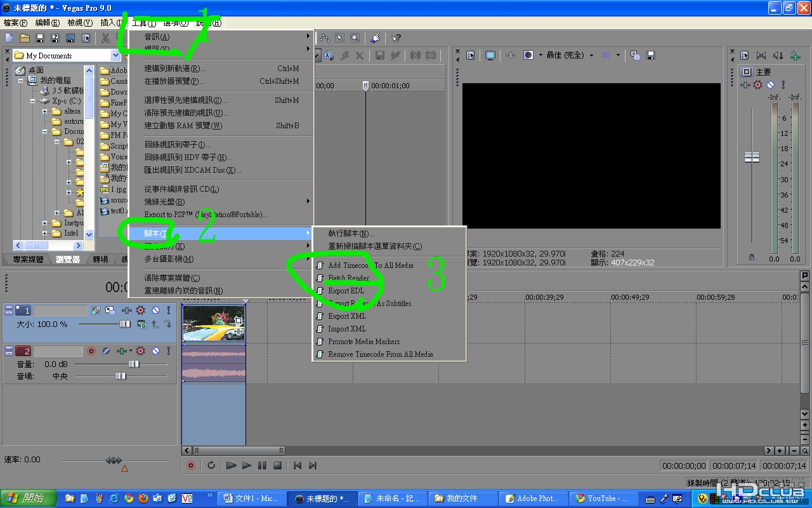This screenshot has height=508, width=812.
Task: Click Event Pan/Crop icon on video clip
Action: click(239, 322)
